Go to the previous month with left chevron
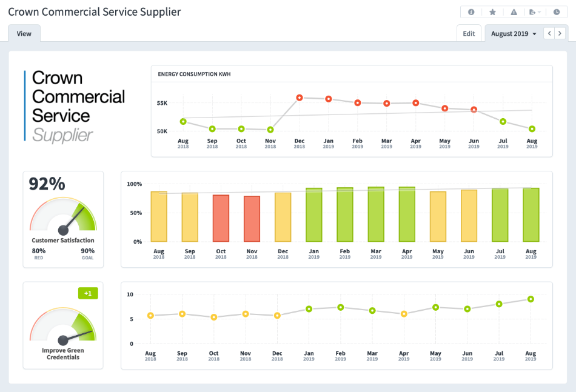576x392 pixels. (549, 33)
